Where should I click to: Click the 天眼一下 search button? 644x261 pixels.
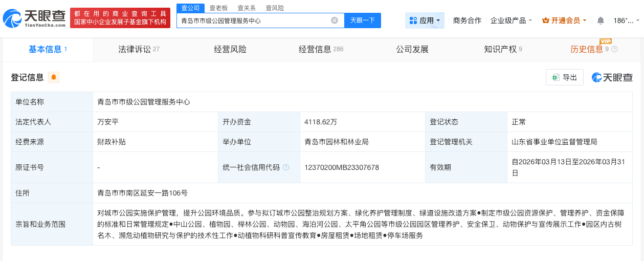pyautogui.click(x=363, y=20)
